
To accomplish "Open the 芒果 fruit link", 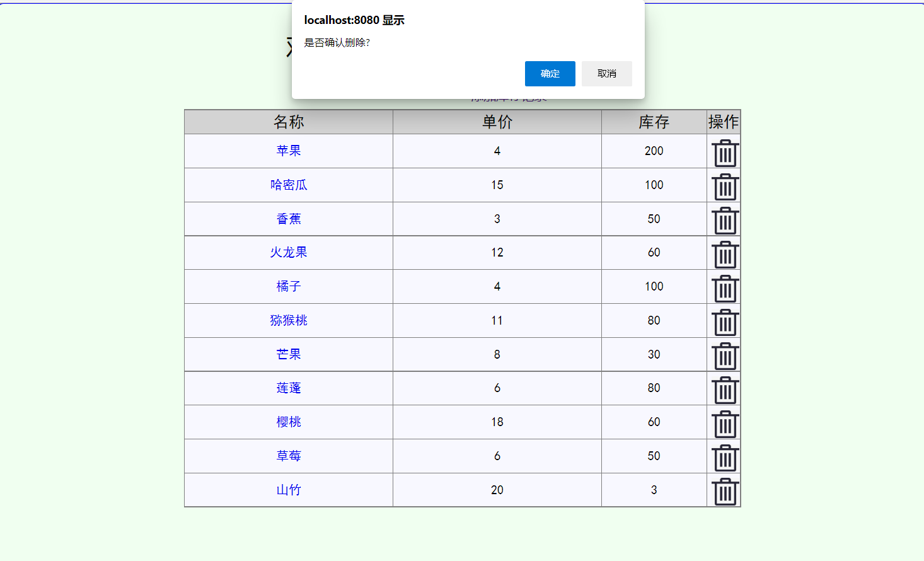I will coord(289,354).
